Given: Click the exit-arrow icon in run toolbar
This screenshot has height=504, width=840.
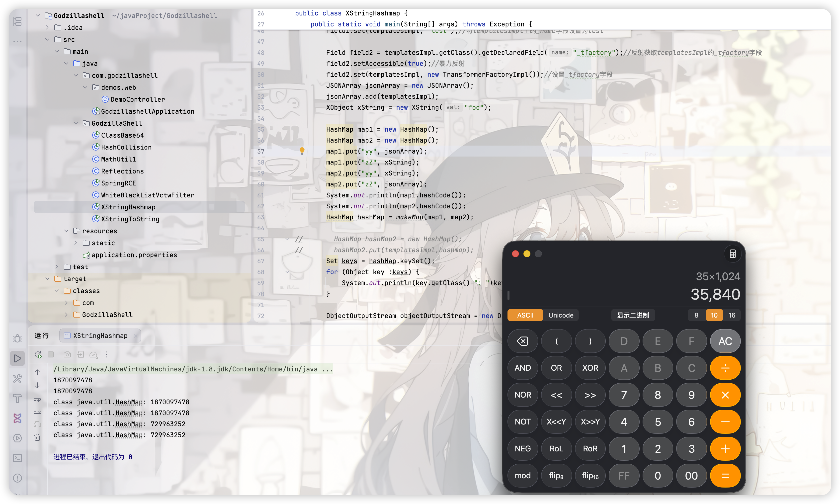Looking at the screenshot, I should pos(81,354).
